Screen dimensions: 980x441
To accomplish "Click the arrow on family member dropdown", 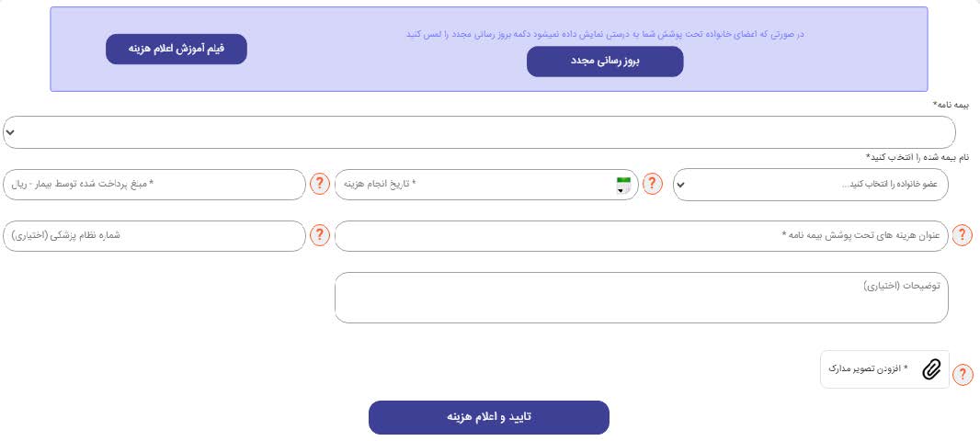I will pos(681,185).
